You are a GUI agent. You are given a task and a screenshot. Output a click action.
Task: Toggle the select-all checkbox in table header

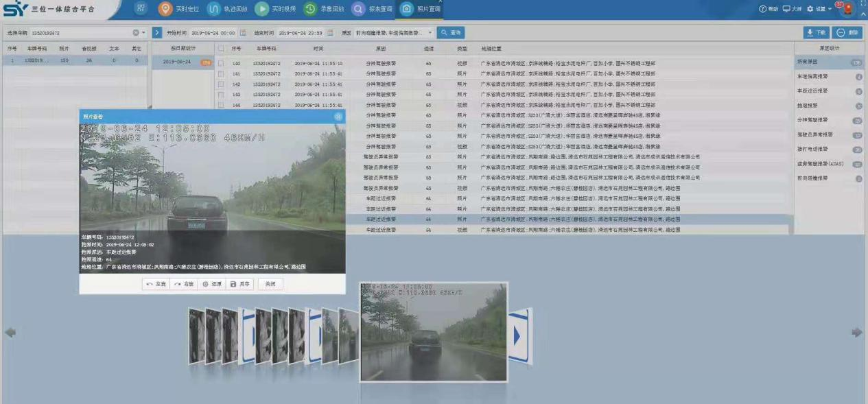pyautogui.click(x=221, y=49)
